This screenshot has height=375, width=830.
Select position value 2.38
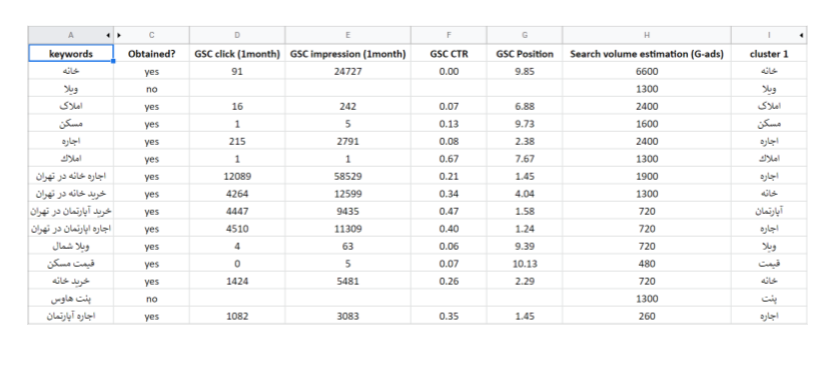click(x=525, y=141)
